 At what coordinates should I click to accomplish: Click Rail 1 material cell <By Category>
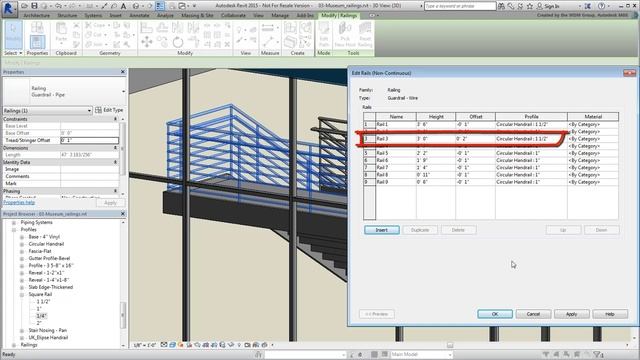pos(593,124)
